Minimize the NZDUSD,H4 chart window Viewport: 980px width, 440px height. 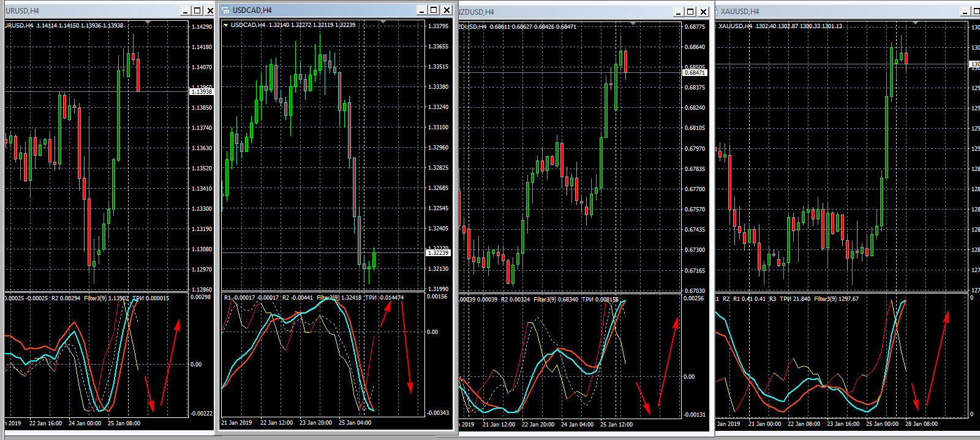point(678,12)
